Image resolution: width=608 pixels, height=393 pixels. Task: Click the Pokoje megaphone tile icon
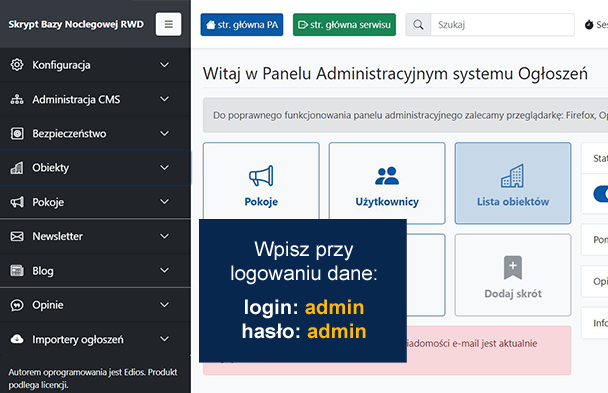pos(261,176)
